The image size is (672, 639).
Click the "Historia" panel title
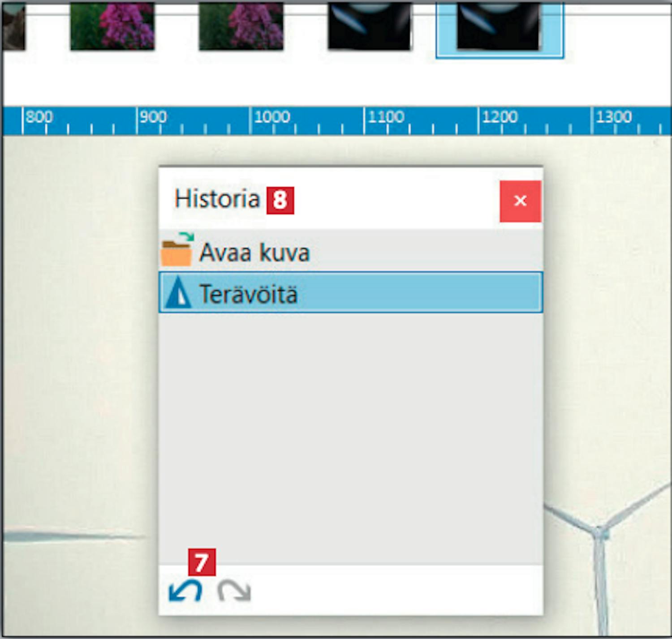click(x=217, y=199)
